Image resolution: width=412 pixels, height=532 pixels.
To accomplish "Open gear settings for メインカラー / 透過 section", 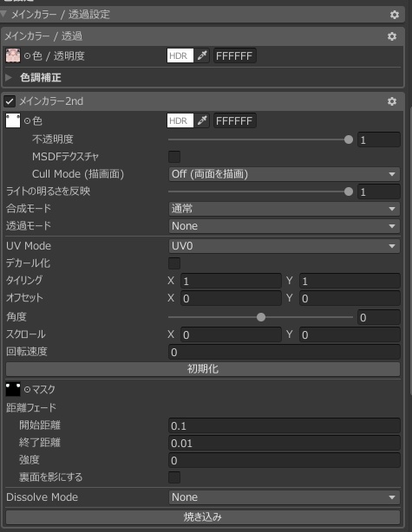I will 392,36.
